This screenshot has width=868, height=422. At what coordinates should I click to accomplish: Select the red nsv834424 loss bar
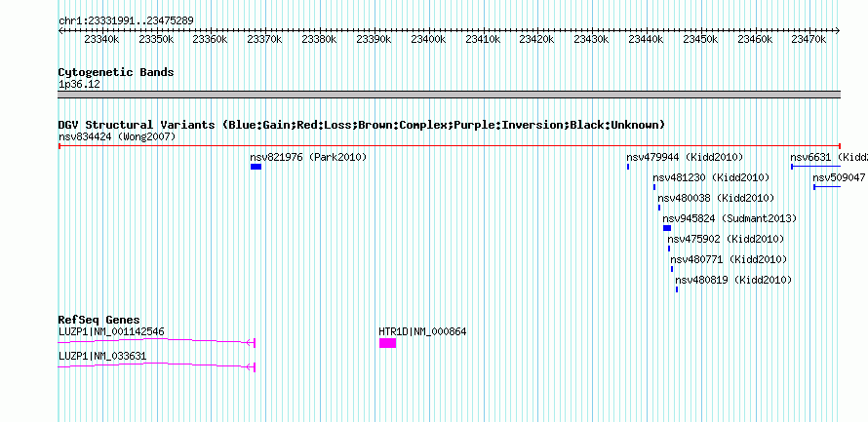tap(450, 146)
